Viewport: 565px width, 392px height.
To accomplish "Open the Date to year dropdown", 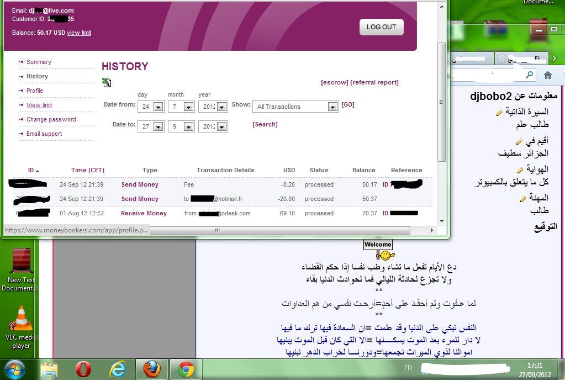I will pyautogui.click(x=222, y=127).
